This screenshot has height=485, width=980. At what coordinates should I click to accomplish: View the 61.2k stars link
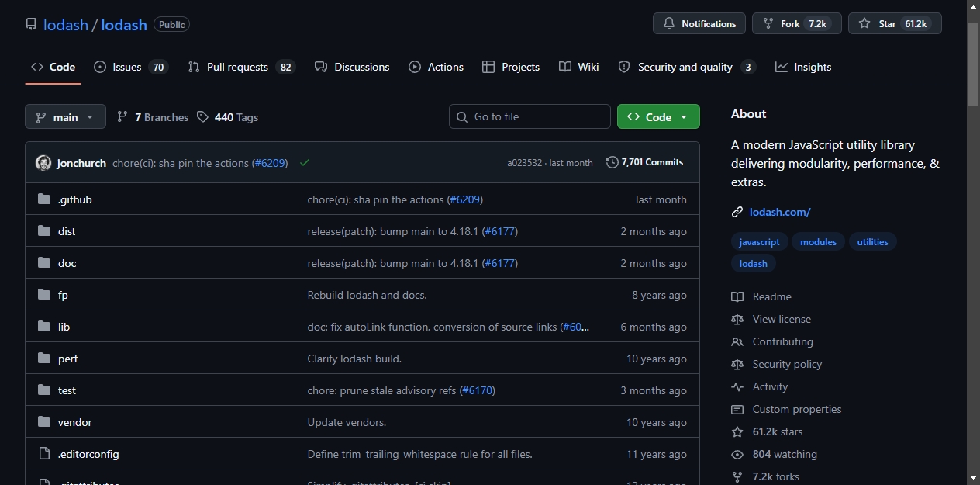[x=768, y=431]
